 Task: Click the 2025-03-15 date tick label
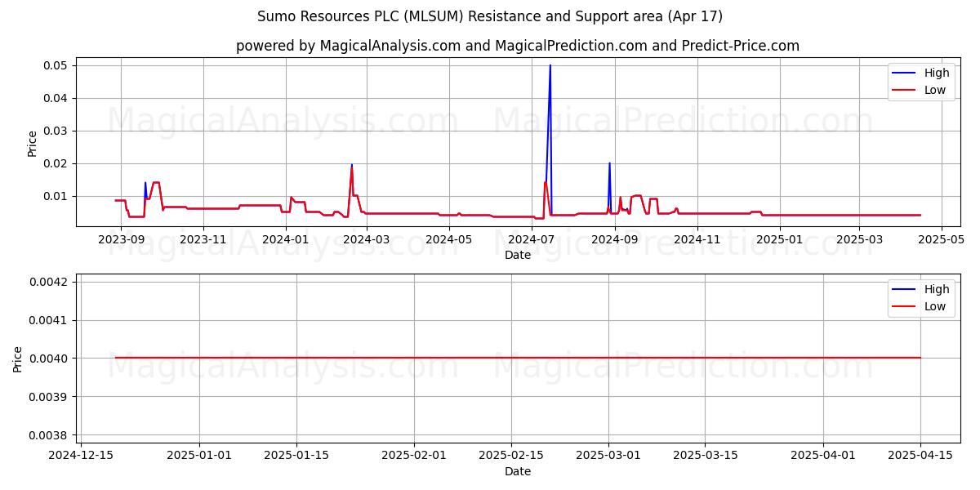click(x=706, y=456)
